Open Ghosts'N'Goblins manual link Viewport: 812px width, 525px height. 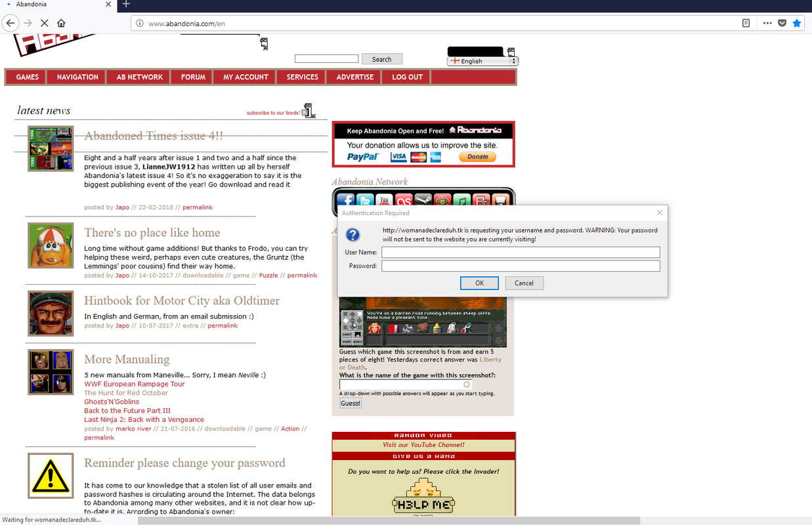(x=112, y=402)
